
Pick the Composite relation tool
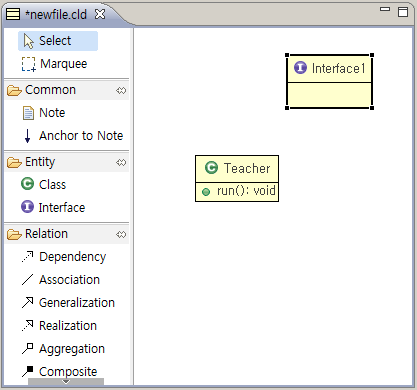(x=59, y=371)
